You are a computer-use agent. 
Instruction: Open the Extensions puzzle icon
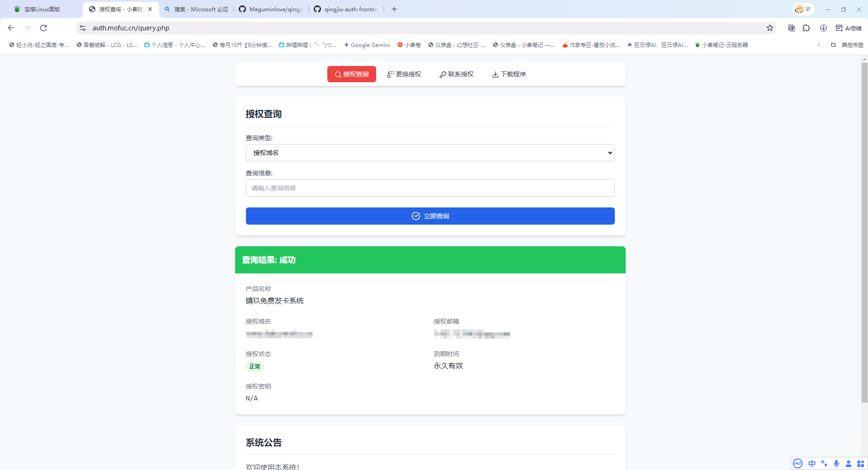click(x=807, y=28)
